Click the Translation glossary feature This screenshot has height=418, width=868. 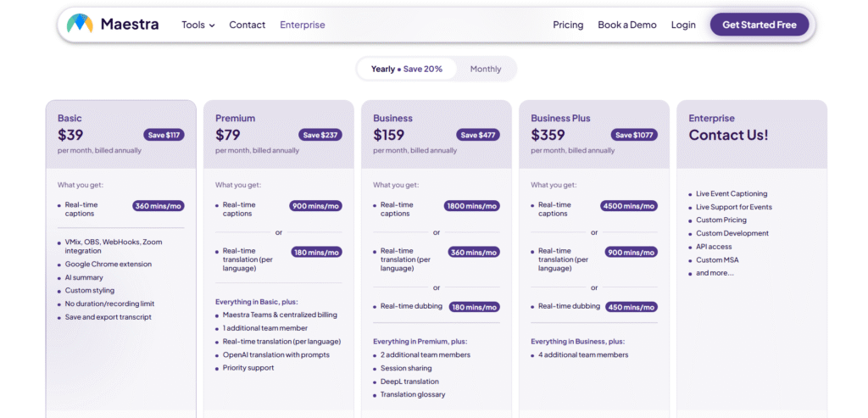click(413, 394)
